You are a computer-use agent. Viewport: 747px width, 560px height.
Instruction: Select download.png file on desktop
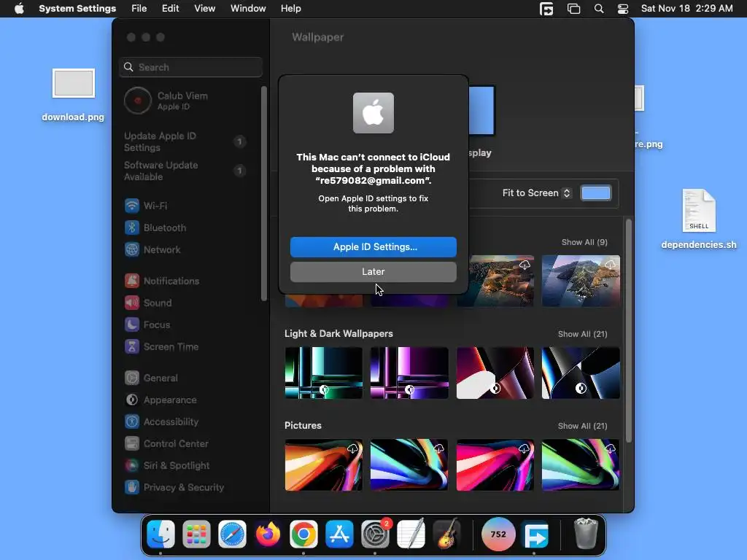click(73, 96)
